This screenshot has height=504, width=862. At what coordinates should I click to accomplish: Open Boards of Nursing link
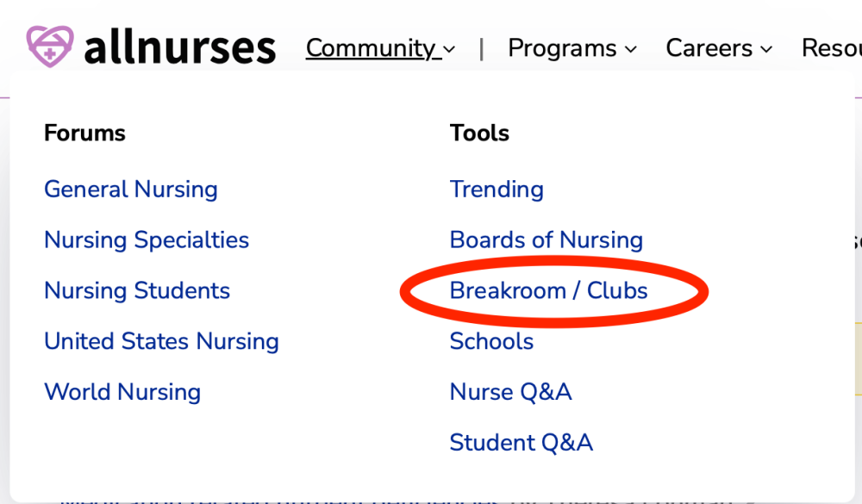click(547, 240)
